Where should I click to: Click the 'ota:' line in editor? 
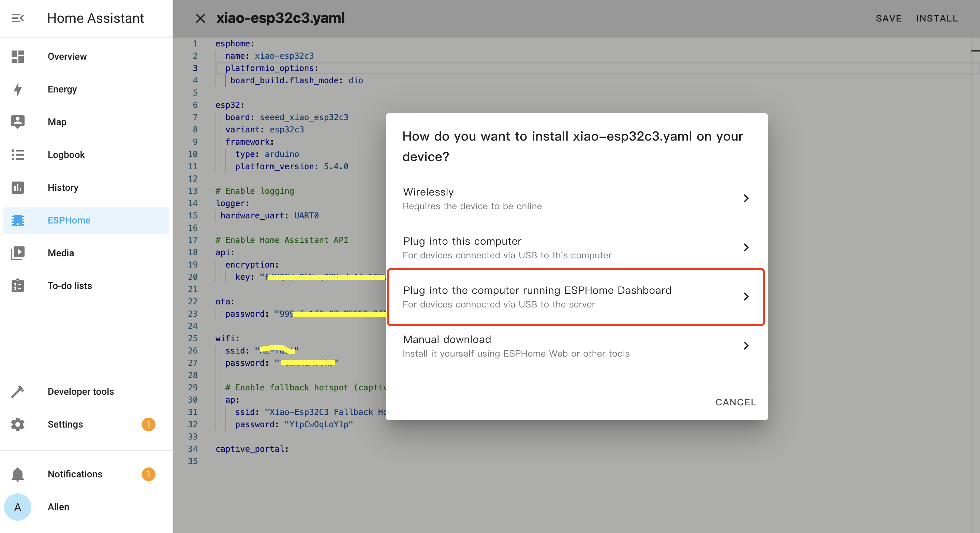click(225, 302)
